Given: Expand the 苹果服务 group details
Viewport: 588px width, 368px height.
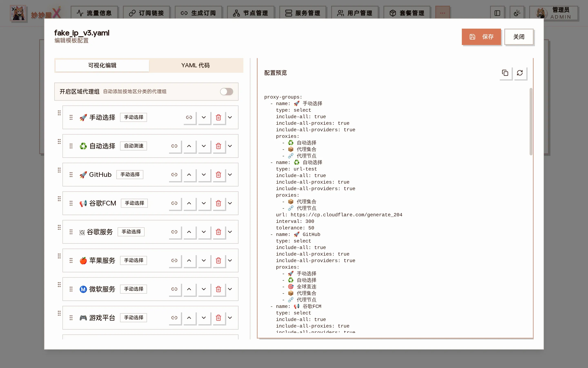Looking at the screenshot, I should point(230,261).
